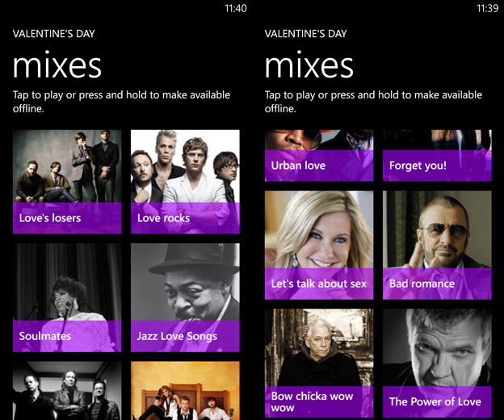The image size is (504, 420).
Task: Tap Valentine's Day title on left screen
Action: (54, 34)
